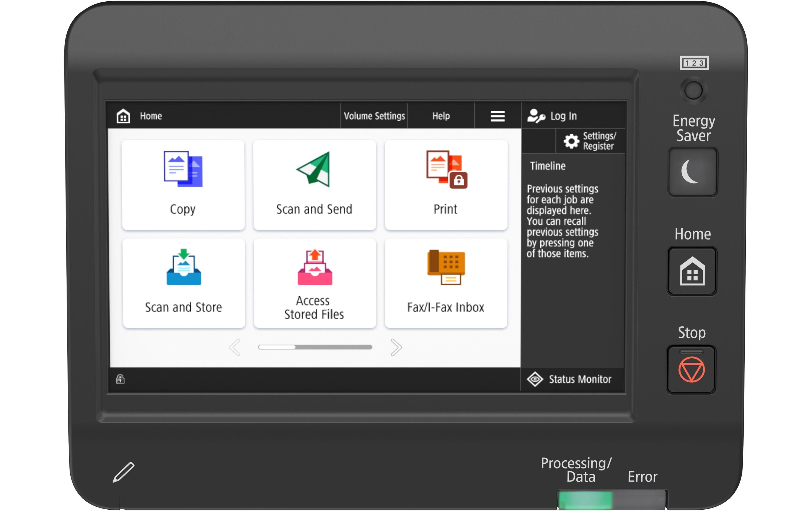812x511 pixels.
Task: Go to previous page with left arrow
Action: click(235, 347)
